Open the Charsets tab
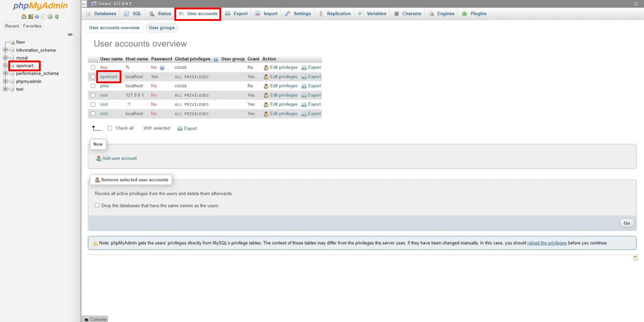The height and width of the screenshot is (322, 644). click(x=408, y=14)
